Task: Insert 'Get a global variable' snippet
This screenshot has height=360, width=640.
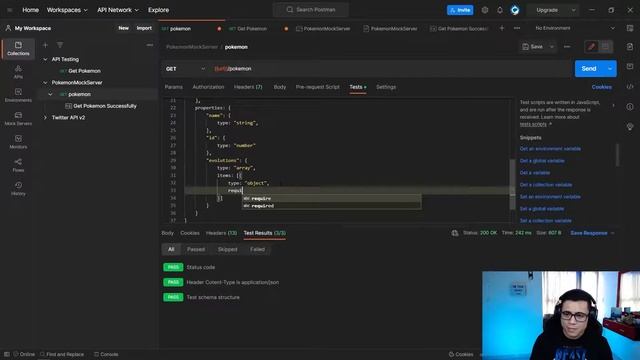Action: (x=542, y=161)
